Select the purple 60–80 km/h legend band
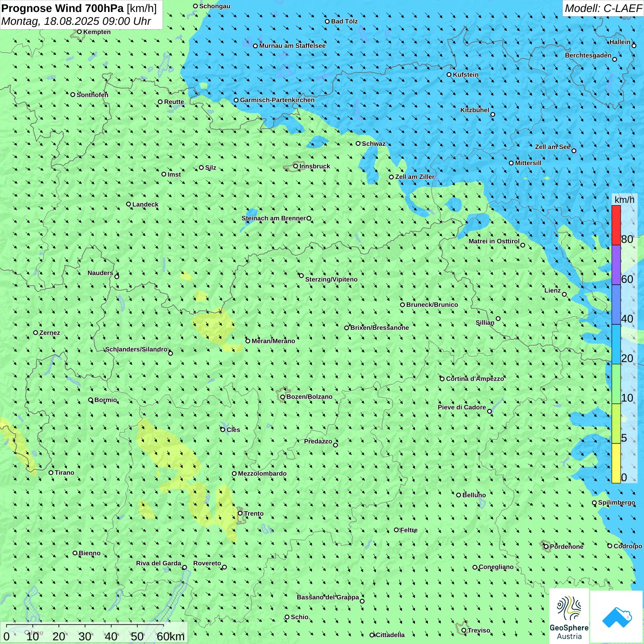This screenshot has width=644, height=644. coord(616,265)
